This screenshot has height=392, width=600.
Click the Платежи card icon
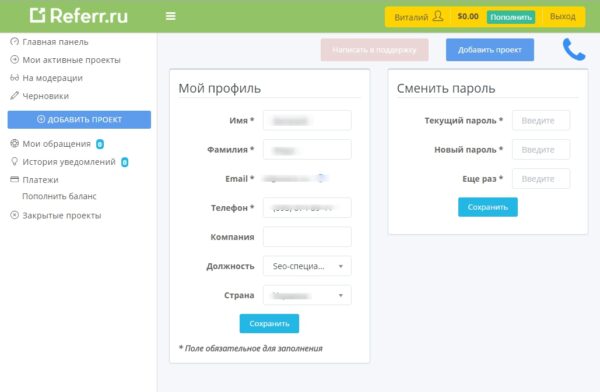pos(15,179)
